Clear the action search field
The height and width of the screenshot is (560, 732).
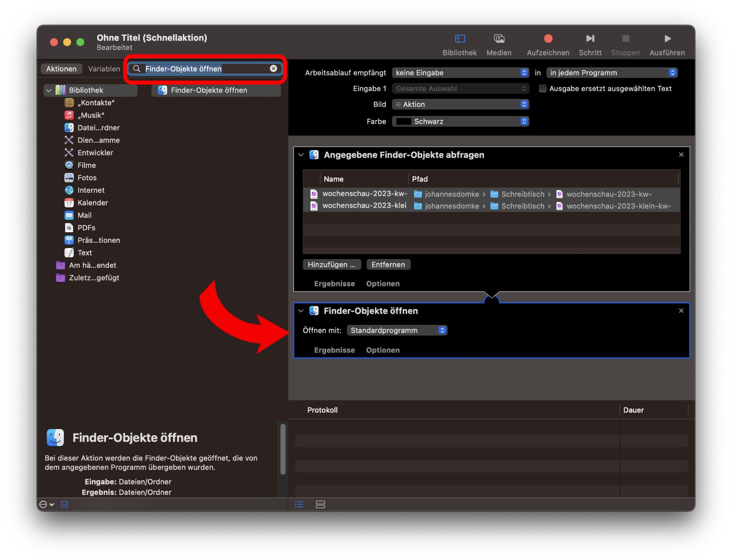tap(274, 69)
